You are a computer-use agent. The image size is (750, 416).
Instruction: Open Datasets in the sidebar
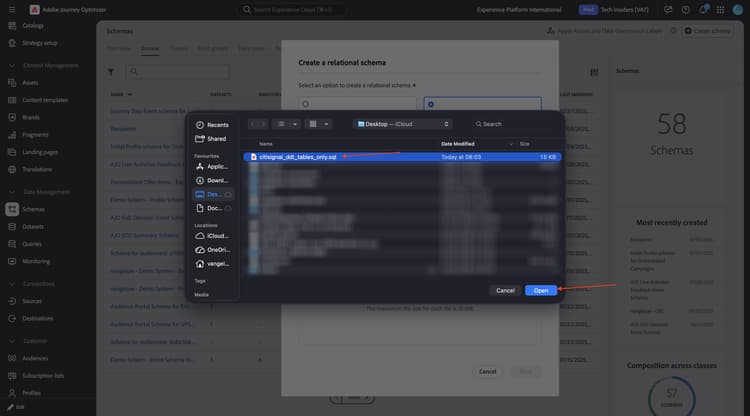[33, 227]
